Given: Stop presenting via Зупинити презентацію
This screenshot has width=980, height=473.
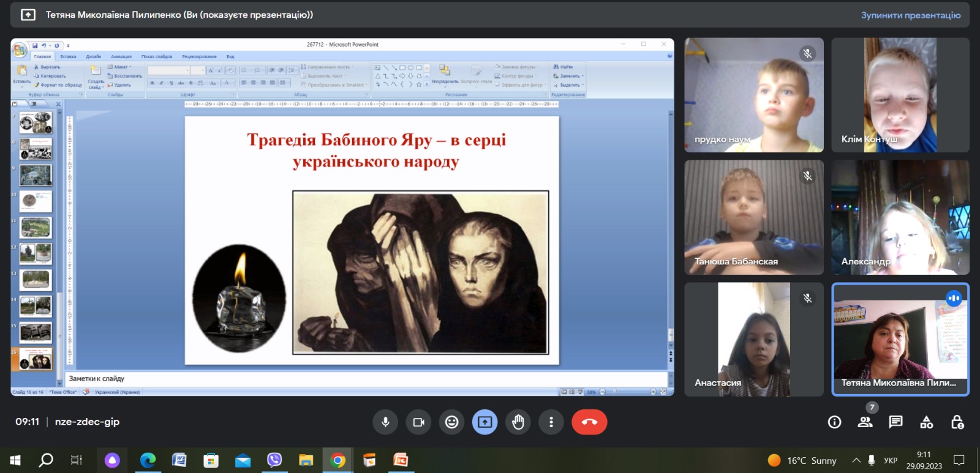Looking at the screenshot, I should click(x=911, y=15).
